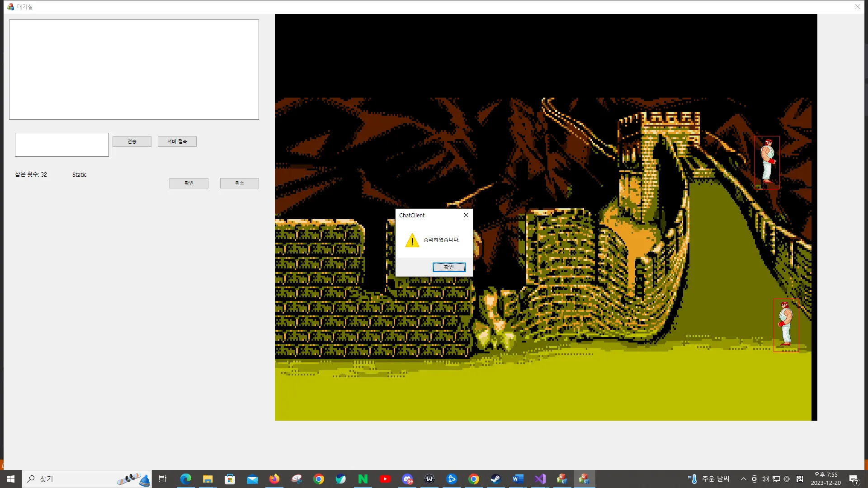
Task: Open the notification center with 7 alerts
Action: coord(854,479)
